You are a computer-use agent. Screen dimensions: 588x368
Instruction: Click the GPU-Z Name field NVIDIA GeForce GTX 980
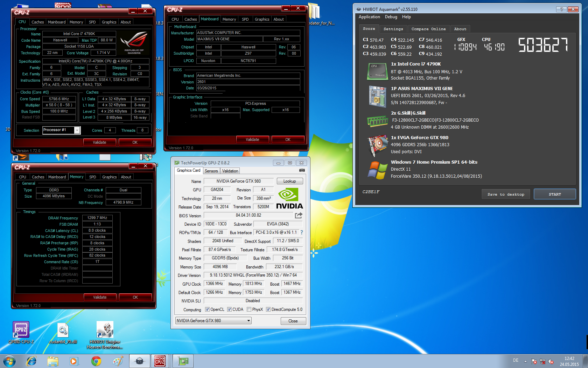[x=239, y=181]
